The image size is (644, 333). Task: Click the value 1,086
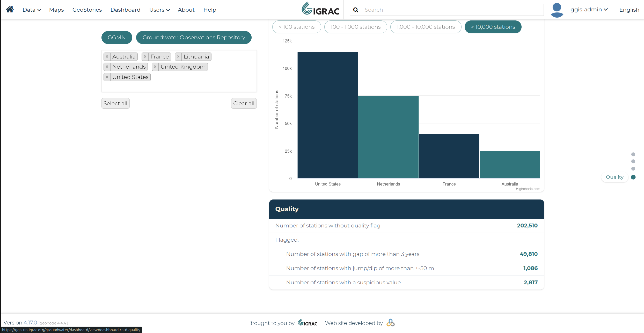(x=530, y=268)
